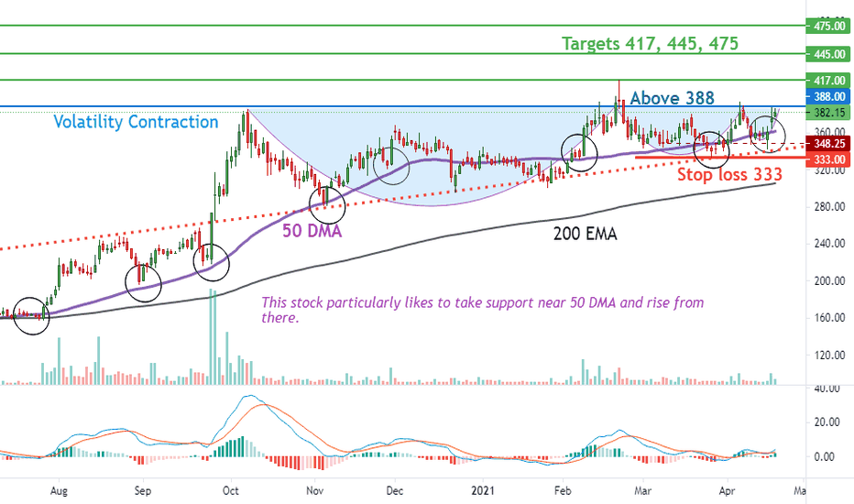Click the 240.00 price axis value
Screen dimensions: 854x504
click(829, 244)
